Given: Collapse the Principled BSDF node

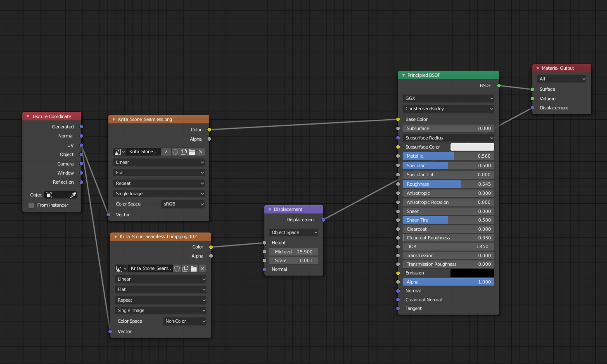Looking at the screenshot, I should click(x=403, y=75).
